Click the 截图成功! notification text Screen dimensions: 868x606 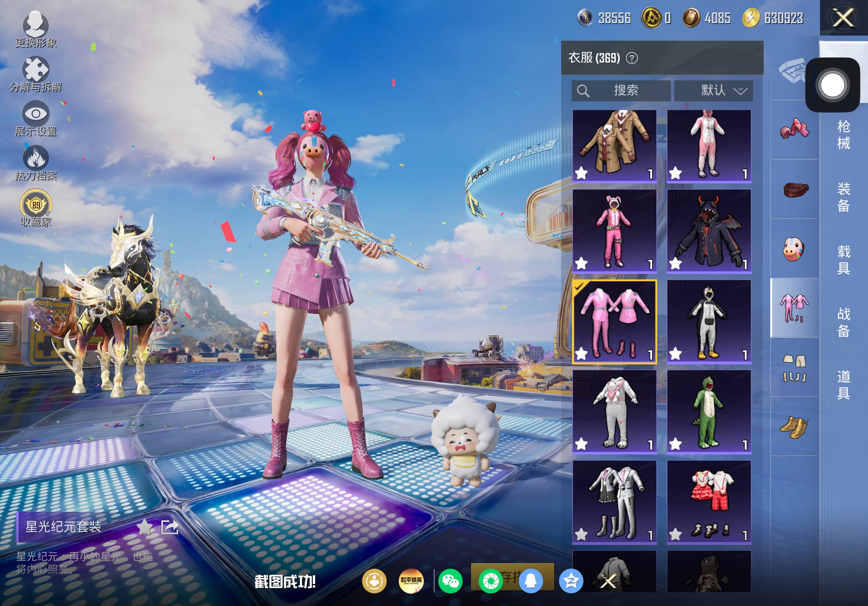click(x=285, y=582)
